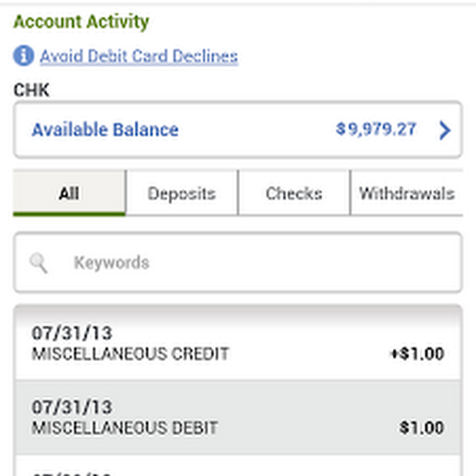Image resolution: width=476 pixels, height=476 pixels.
Task: Click the CHK account label
Action: pos(31,90)
